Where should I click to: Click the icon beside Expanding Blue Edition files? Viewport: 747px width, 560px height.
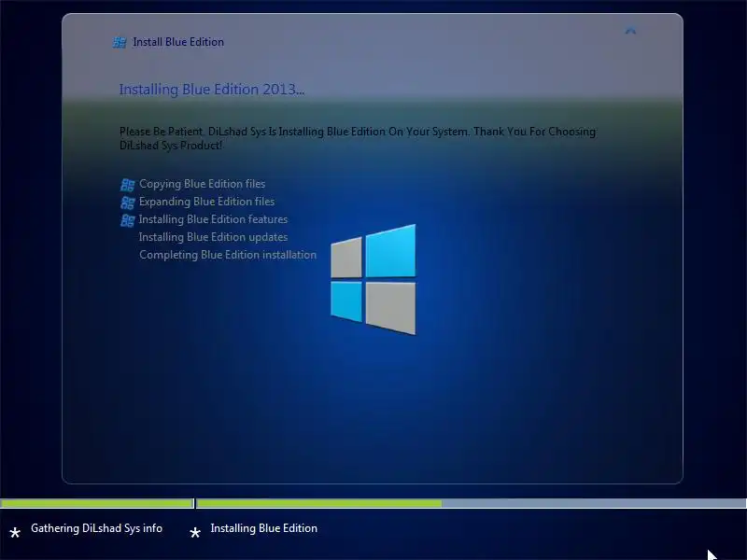point(127,203)
